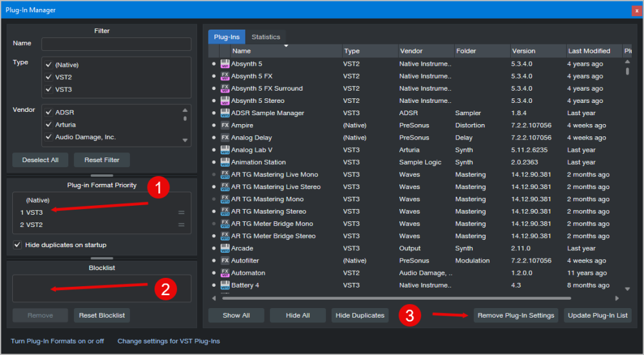Viewport: 644px width, 355px height.
Task: Uncheck the ADSR vendor checkbox
Action: pos(48,113)
